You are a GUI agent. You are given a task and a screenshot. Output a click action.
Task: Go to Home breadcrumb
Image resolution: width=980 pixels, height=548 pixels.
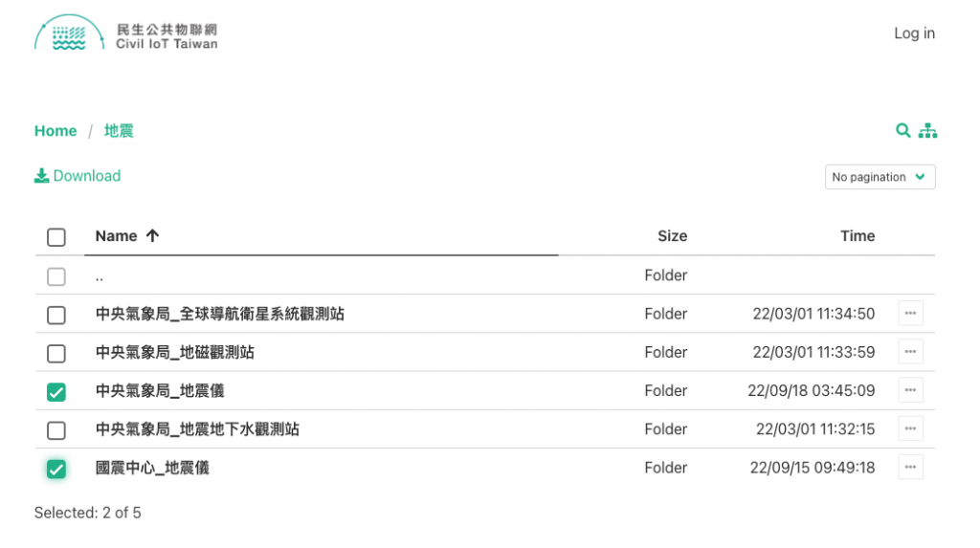56,131
